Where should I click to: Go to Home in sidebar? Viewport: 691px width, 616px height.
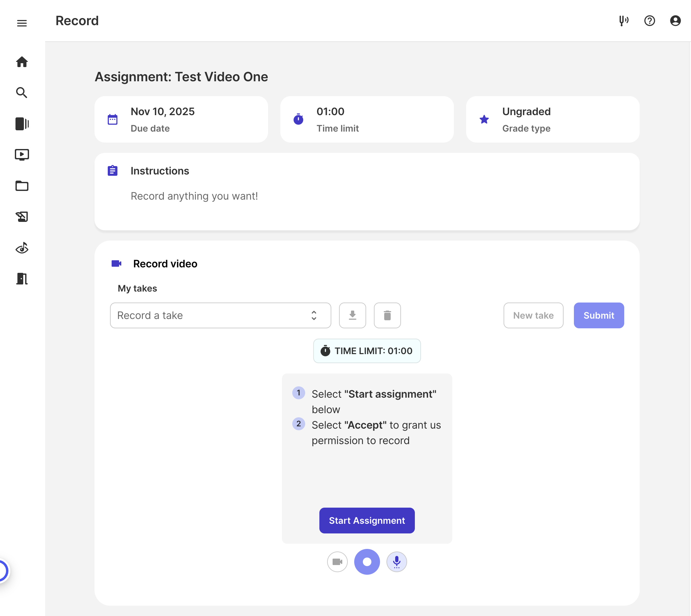point(22,62)
